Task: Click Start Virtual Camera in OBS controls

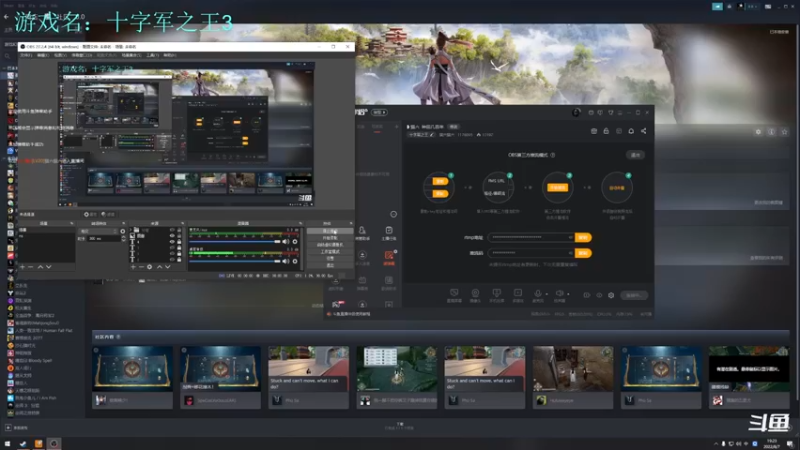Action: point(330,245)
